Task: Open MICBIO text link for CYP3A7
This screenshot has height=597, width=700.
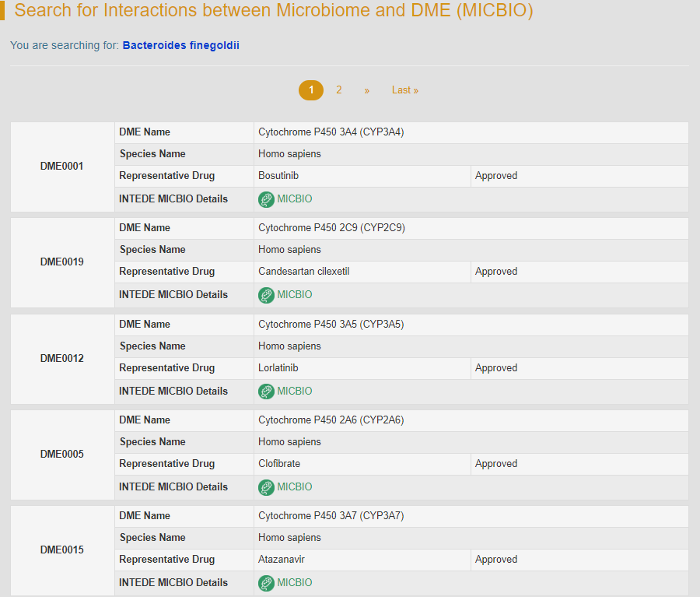Action: tap(294, 583)
